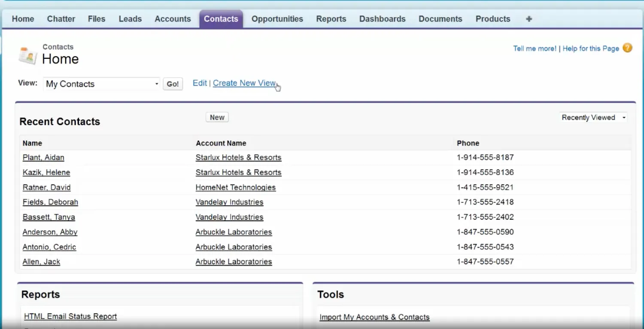This screenshot has width=644, height=329.
Task: Click the New contact button
Action: click(217, 118)
